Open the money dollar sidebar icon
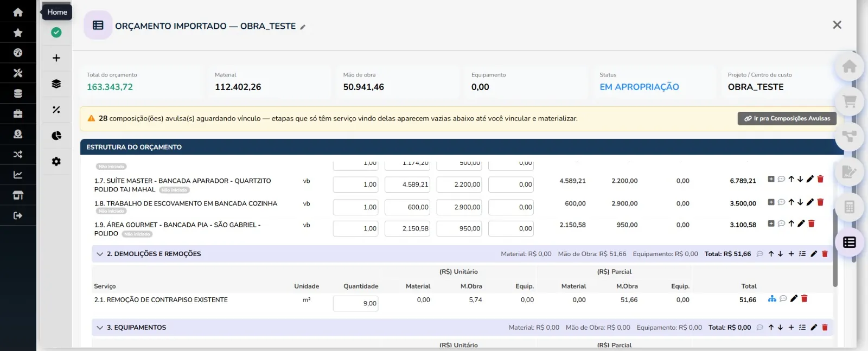This screenshot has height=351, width=868. coord(18,134)
